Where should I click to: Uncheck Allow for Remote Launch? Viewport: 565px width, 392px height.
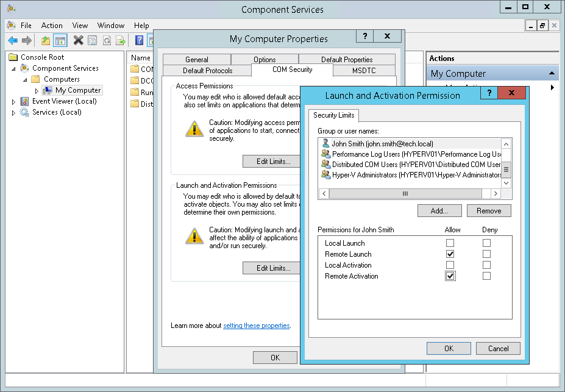click(x=449, y=254)
